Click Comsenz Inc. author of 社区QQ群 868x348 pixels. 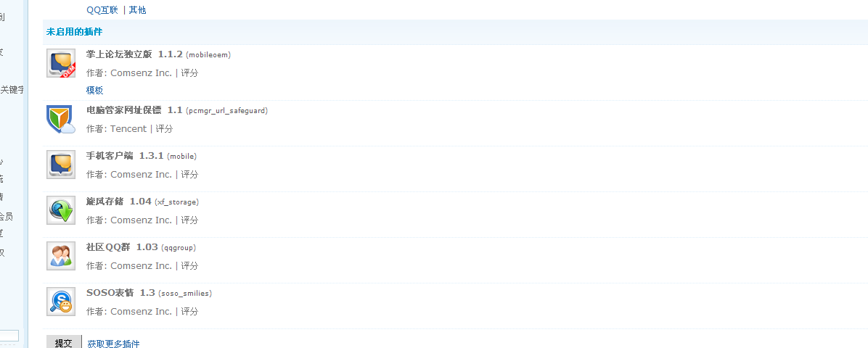coord(141,266)
